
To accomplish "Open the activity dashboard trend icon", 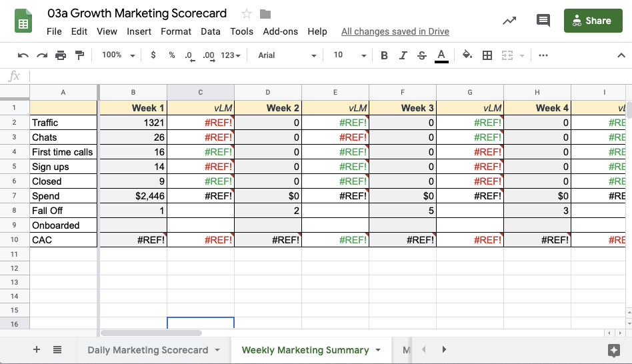I will (509, 21).
